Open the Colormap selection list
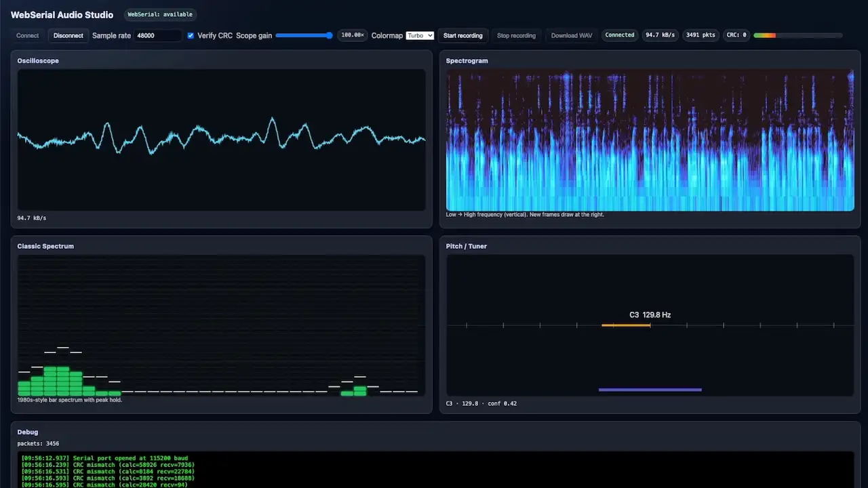Viewport: 868px width, 488px height. [420, 35]
